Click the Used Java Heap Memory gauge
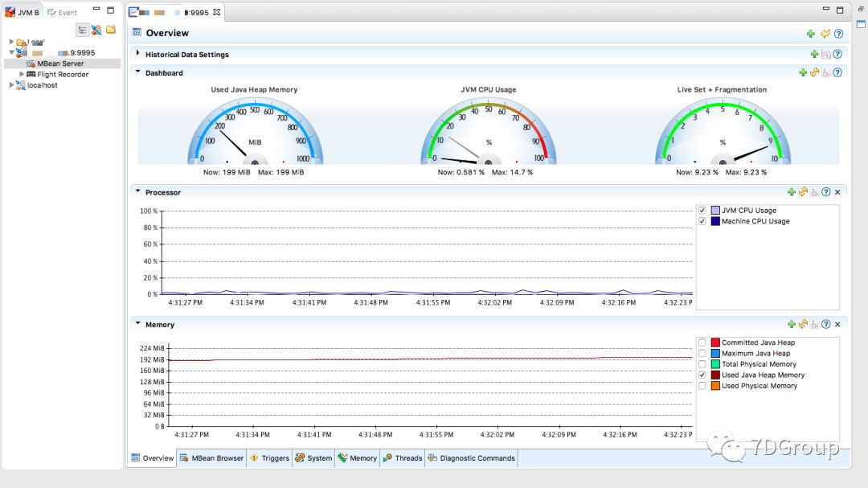 coord(255,132)
